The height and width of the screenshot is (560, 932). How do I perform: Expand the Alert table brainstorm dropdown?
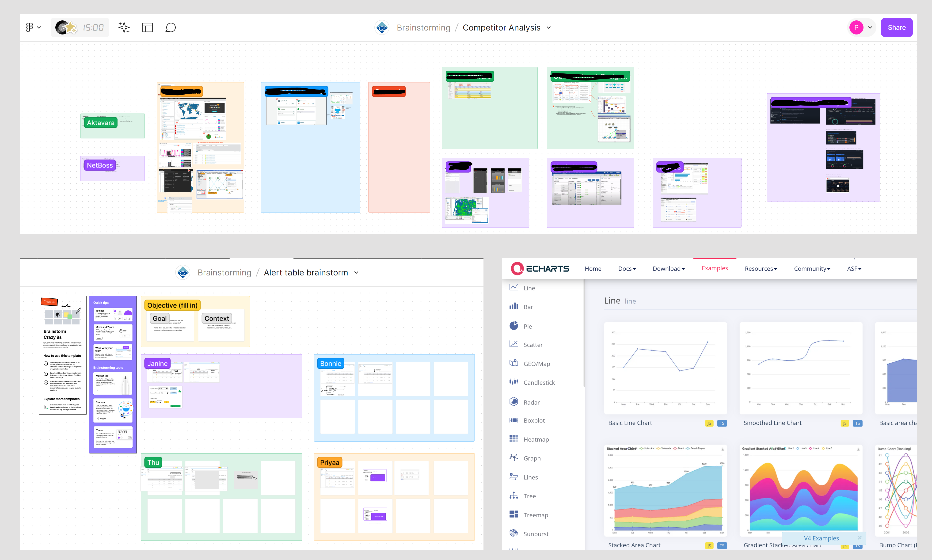(x=356, y=272)
